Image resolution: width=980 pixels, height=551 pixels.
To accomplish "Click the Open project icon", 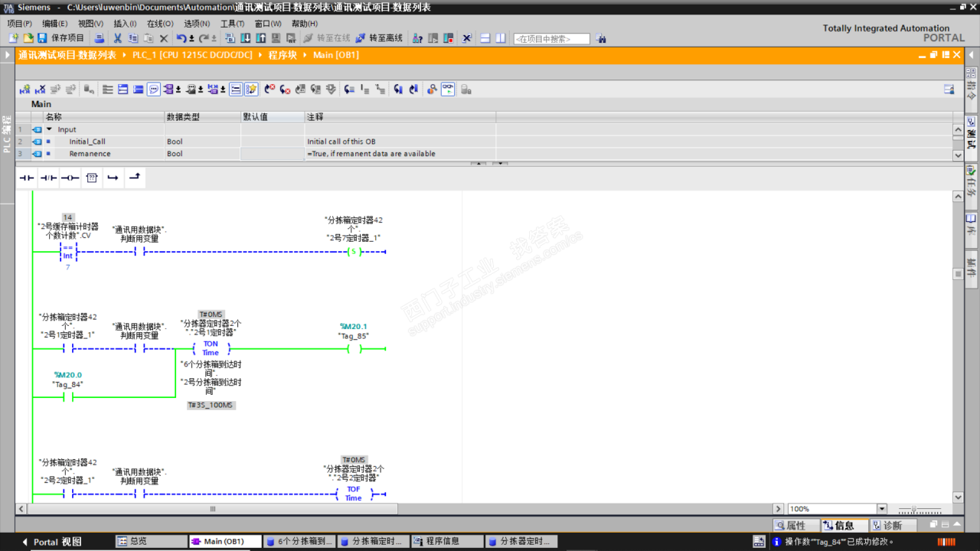I will pyautogui.click(x=28, y=38).
